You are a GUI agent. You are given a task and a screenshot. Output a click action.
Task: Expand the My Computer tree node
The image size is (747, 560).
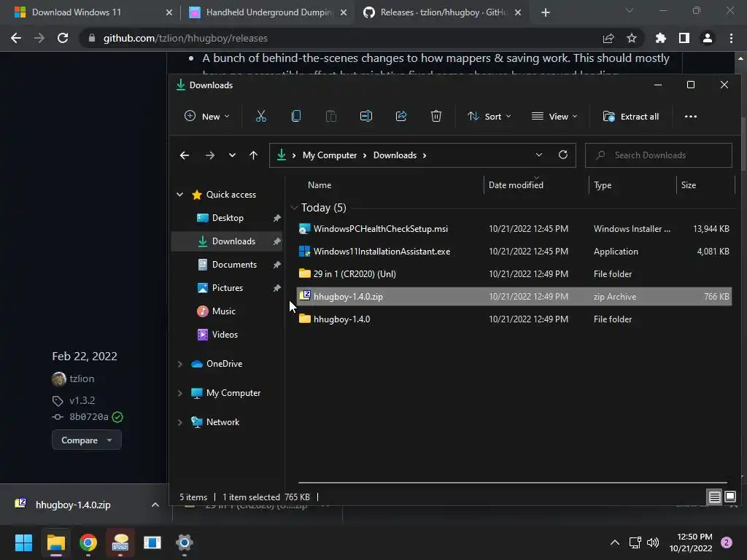(179, 393)
